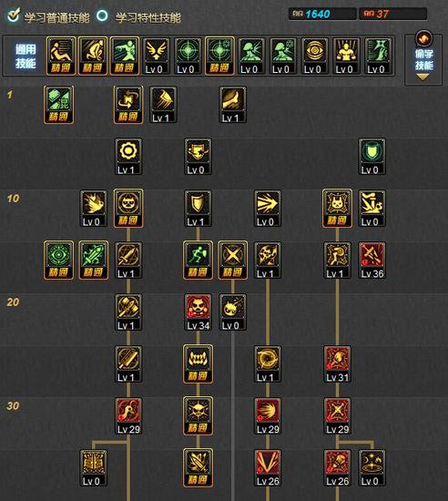Image resolution: width=448 pixels, height=501 pixels.
Task: Select the red Lv 26 V-shaped slash skill
Action: coord(268,468)
